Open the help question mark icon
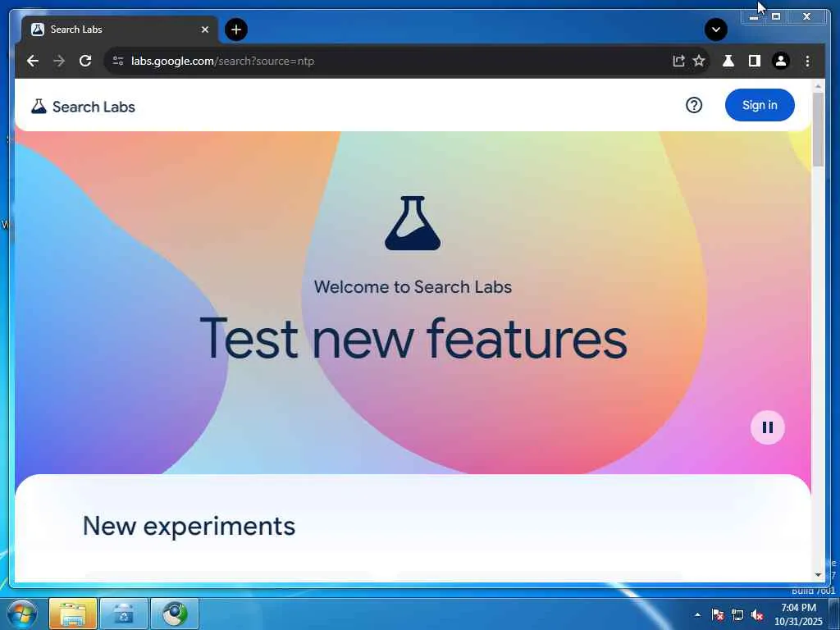Viewport: 840px width, 630px height. [694, 106]
